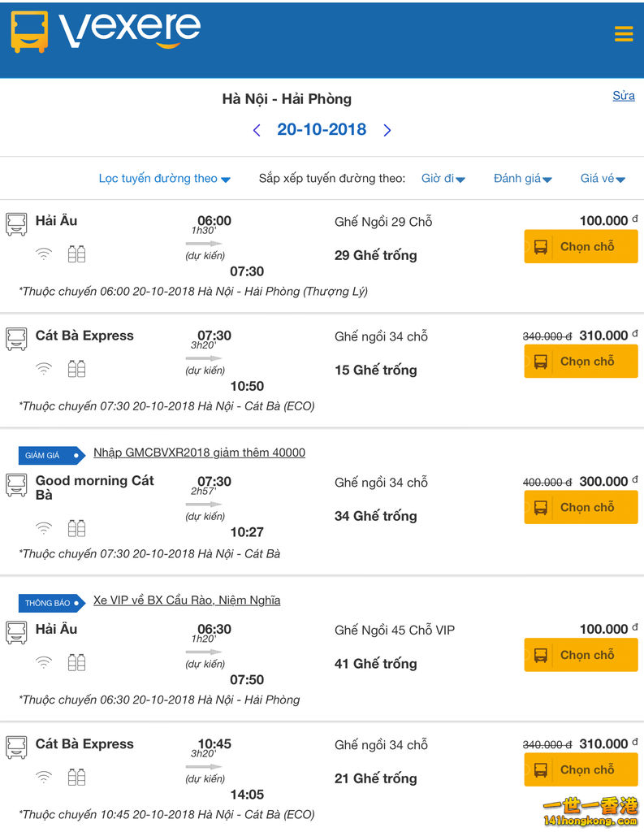Click bus icon beside Cát Bà Express 10:45 trip
This screenshot has height=832, width=644.
tap(16, 747)
